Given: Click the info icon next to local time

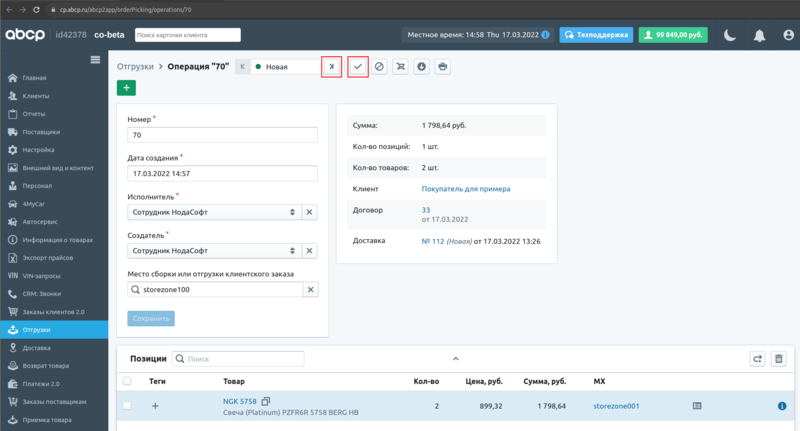Looking at the screenshot, I should (x=545, y=35).
